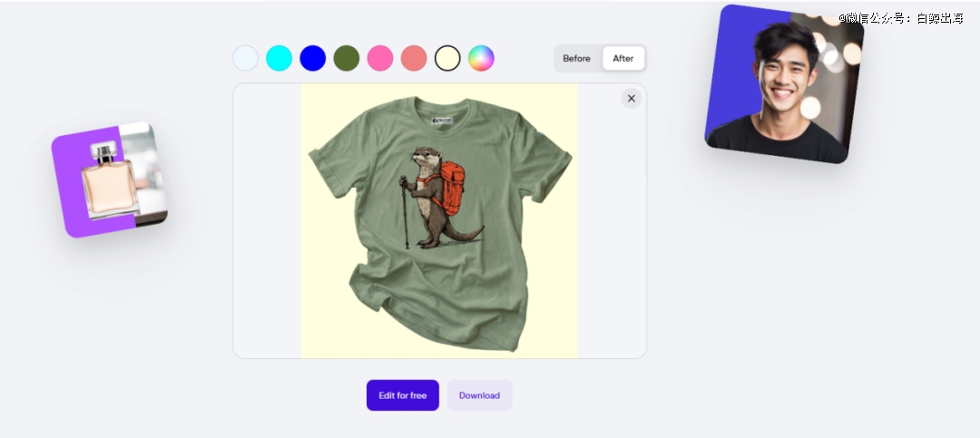Click the orange backpack on the otter

coord(451,188)
